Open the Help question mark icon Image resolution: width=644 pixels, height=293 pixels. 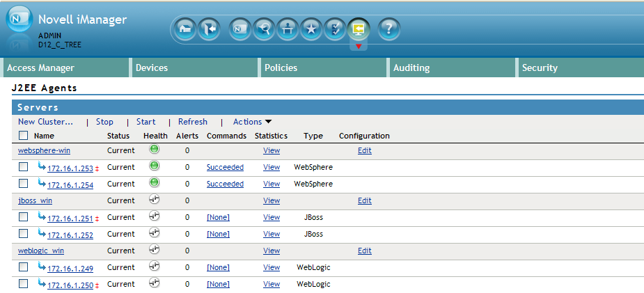(389, 29)
